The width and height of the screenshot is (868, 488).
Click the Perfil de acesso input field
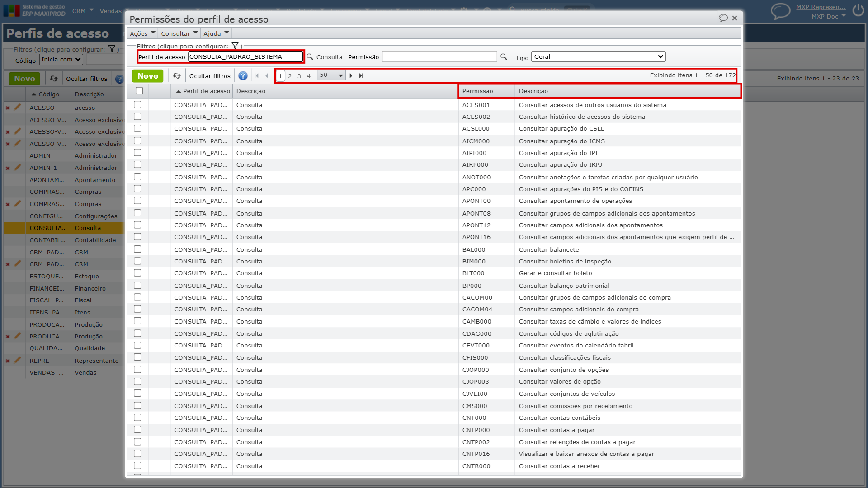pos(245,57)
